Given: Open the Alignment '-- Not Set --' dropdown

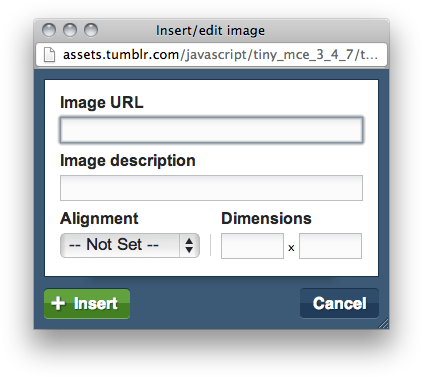Looking at the screenshot, I should (x=130, y=245).
